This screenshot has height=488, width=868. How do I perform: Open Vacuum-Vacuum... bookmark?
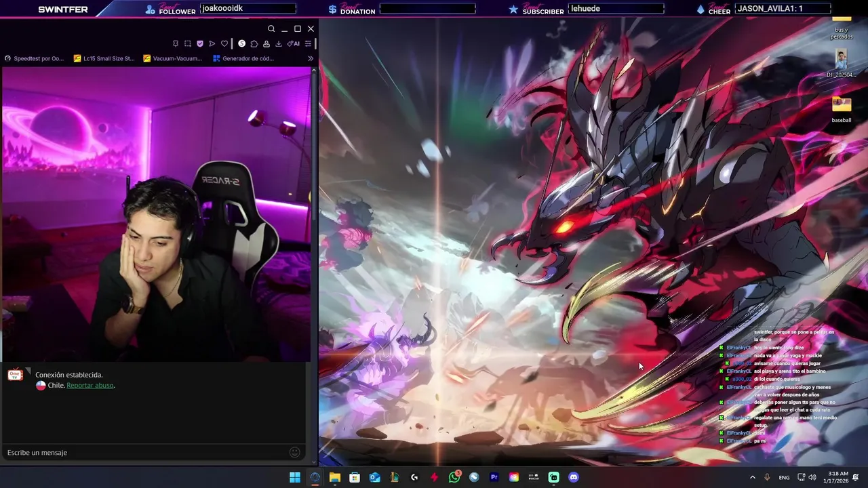[173, 58]
